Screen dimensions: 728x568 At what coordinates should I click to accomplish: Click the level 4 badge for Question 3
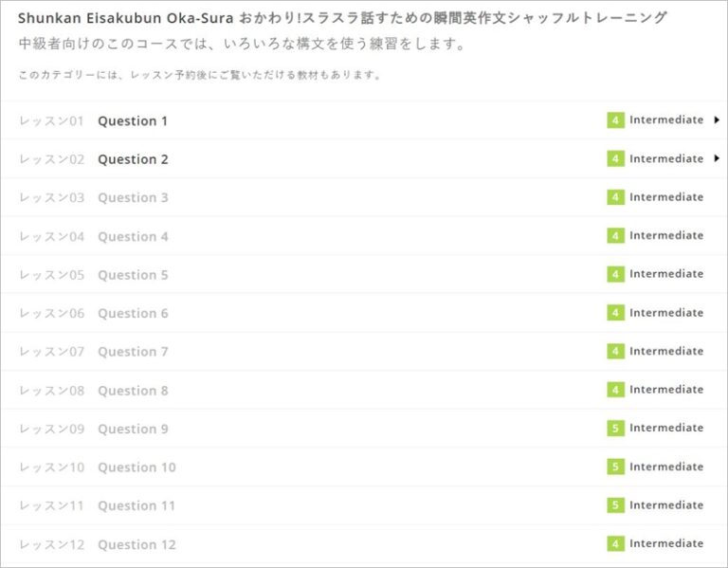[615, 197]
